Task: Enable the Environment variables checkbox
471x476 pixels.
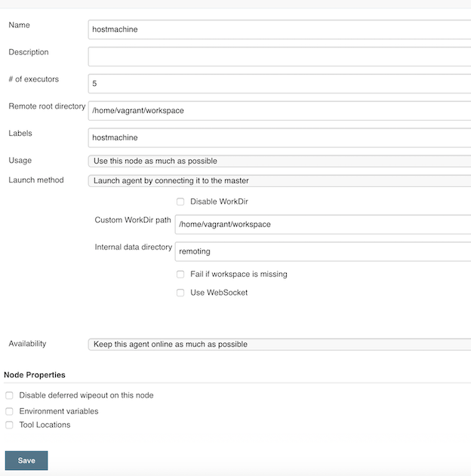Action: (x=9, y=411)
